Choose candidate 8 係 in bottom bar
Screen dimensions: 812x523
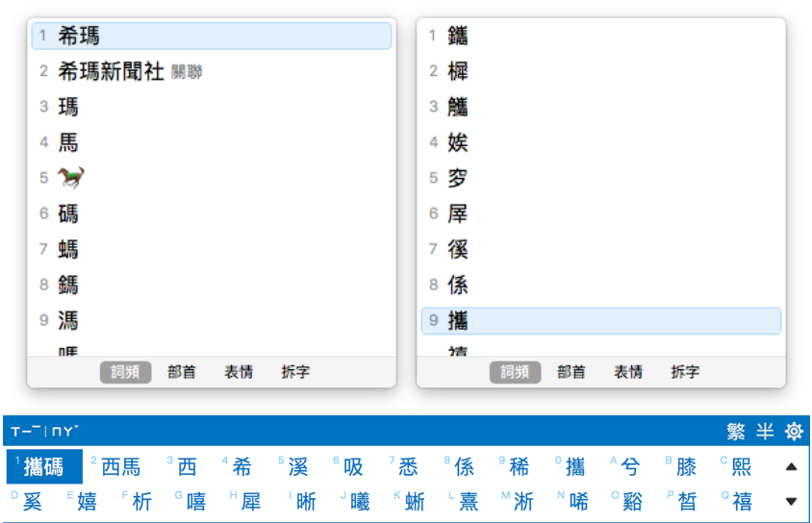coord(459,466)
